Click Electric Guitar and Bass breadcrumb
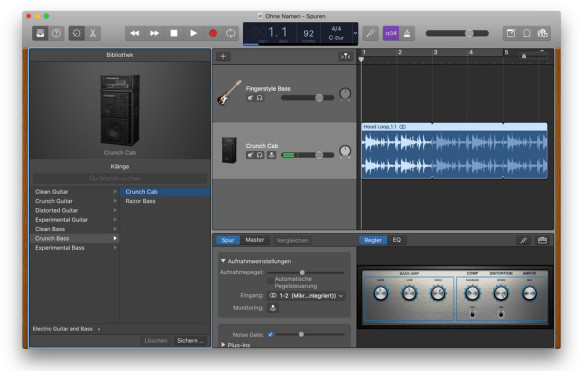 click(x=63, y=329)
